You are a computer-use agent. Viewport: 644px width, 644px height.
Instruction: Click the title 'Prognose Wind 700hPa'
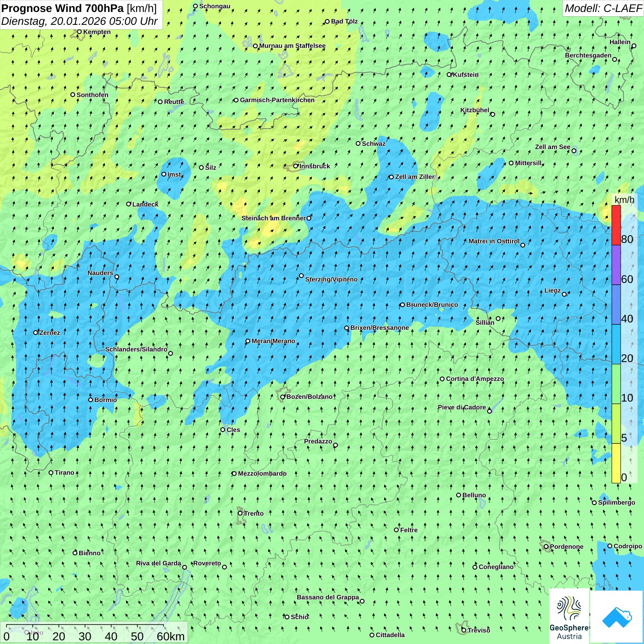[63, 8]
